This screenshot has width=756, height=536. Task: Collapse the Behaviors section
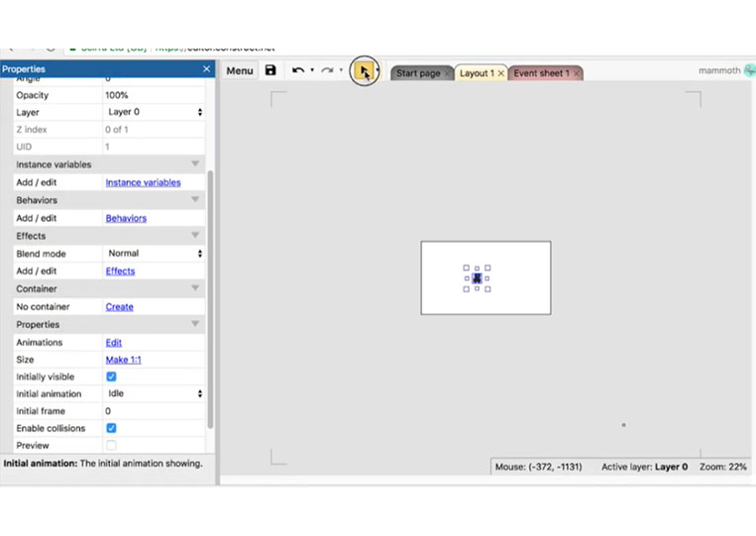(195, 199)
